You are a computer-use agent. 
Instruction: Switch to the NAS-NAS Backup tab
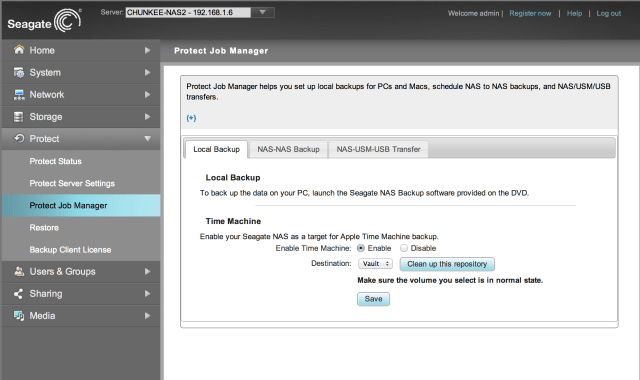[x=288, y=149]
